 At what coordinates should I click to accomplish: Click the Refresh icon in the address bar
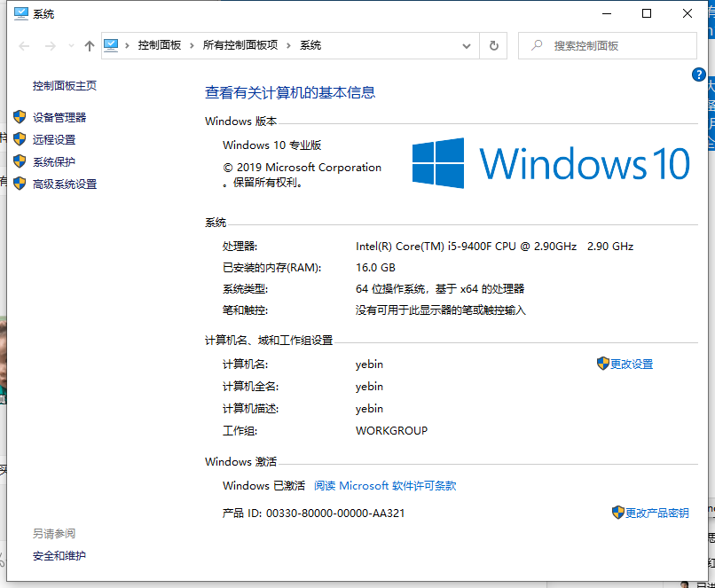click(x=494, y=45)
